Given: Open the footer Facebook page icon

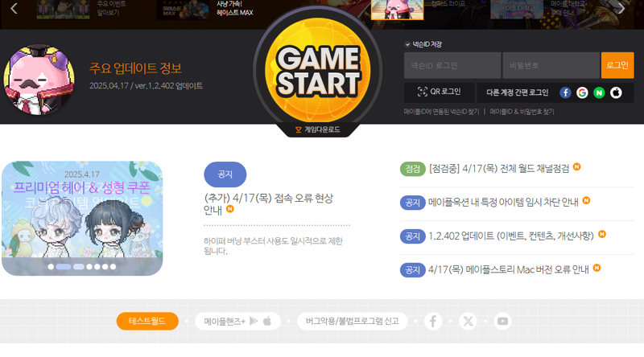Looking at the screenshot, I should [x=433, y=321].
